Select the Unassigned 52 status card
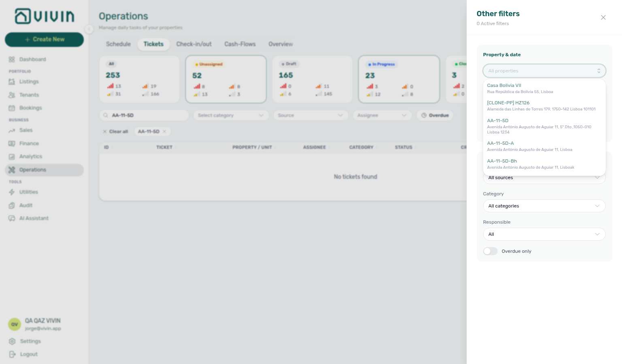 click(226, 79)
